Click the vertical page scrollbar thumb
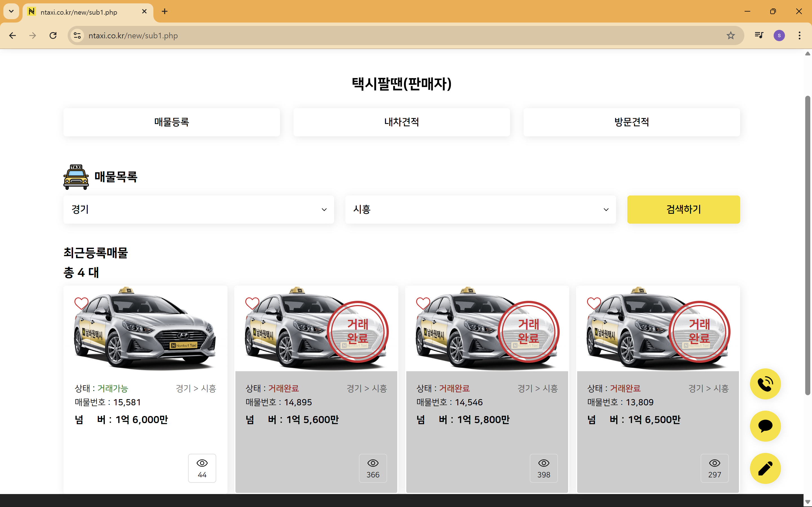Viewport: 812px width, 507px height. point(807,245)
